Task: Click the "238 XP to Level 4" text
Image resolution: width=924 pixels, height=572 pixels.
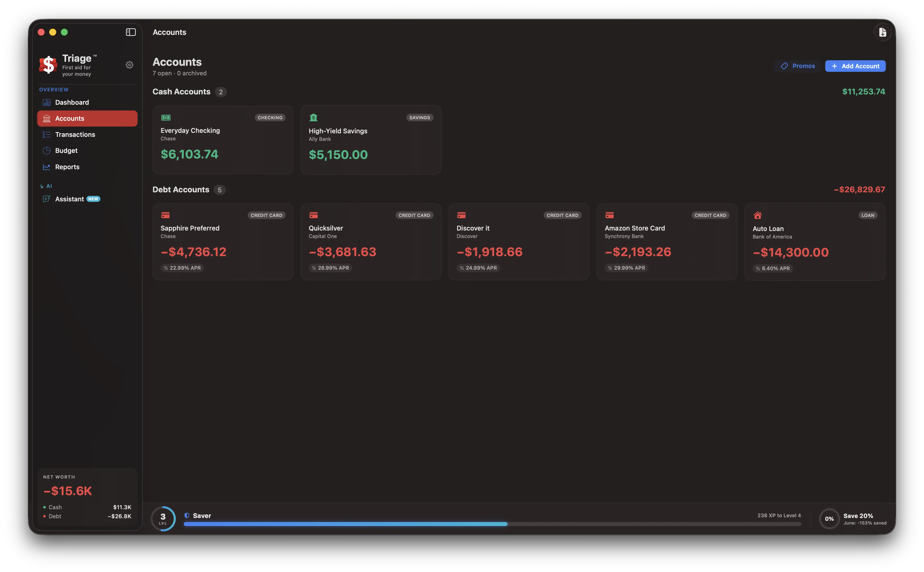Action: [x=779, y=515]
